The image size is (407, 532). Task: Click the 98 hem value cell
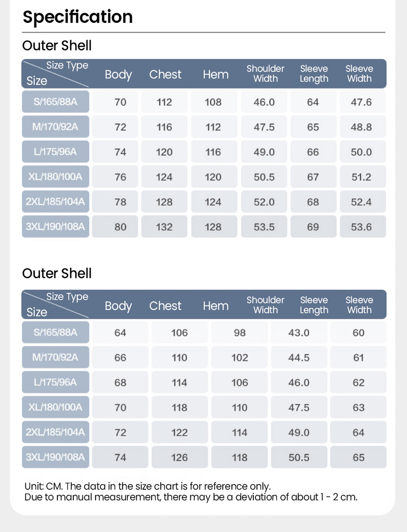[x=240, y=333]
